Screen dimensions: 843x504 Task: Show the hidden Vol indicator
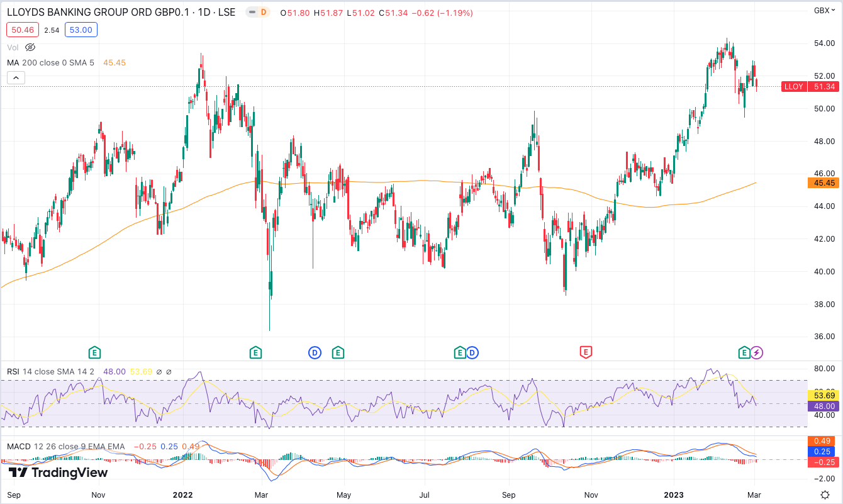click(x=30, y=47)
